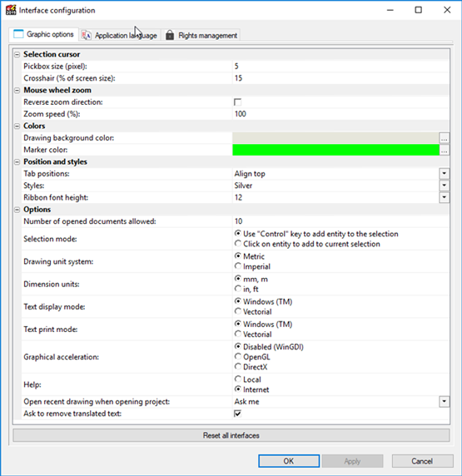Confirm settings with the OK button

[x=289, y=461]
